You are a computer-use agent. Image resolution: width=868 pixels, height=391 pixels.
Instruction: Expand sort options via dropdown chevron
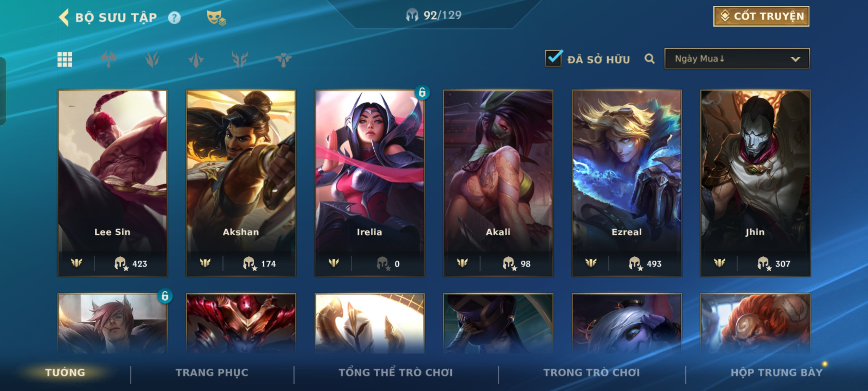(x=795, y=59)
